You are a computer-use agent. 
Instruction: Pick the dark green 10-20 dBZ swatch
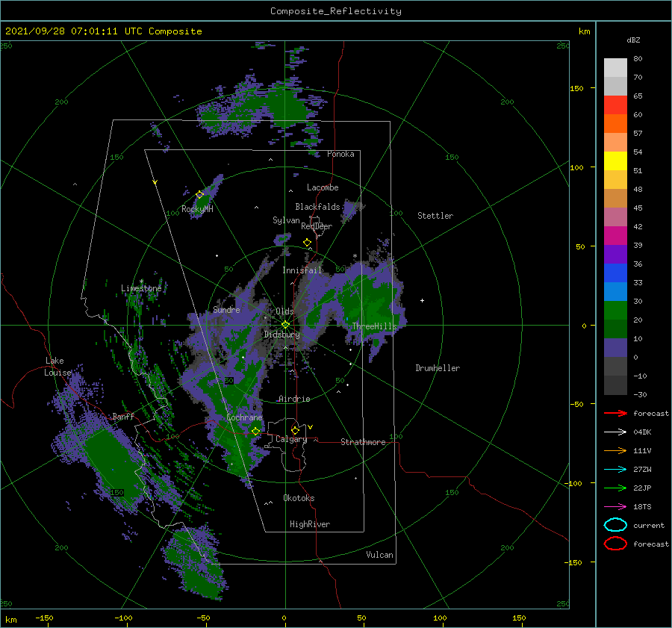[615, 329]
